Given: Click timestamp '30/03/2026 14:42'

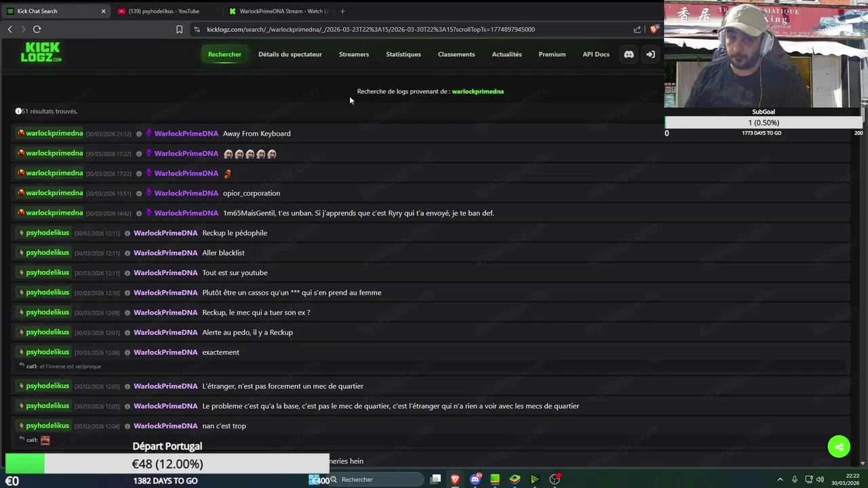Looking at the screenshot, I should click(108, 213).
